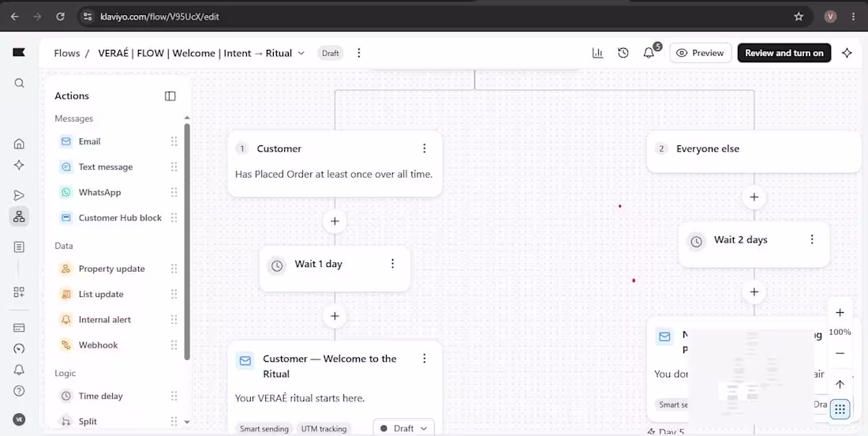Click the UTM tracking tag
Image resolution: width=868 pixels, height=436 pixels.
point(324,429)
